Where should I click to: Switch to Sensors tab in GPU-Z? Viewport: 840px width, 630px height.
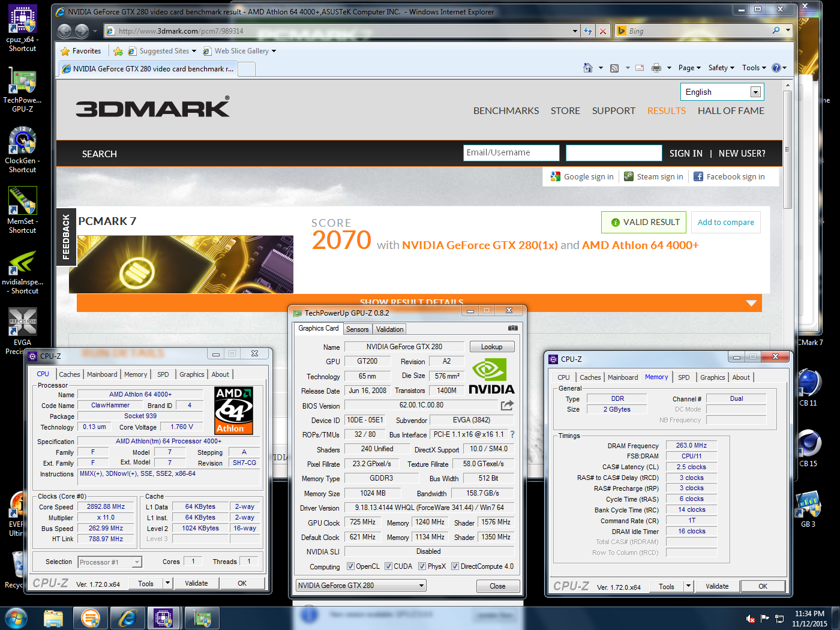click(358, 329)
